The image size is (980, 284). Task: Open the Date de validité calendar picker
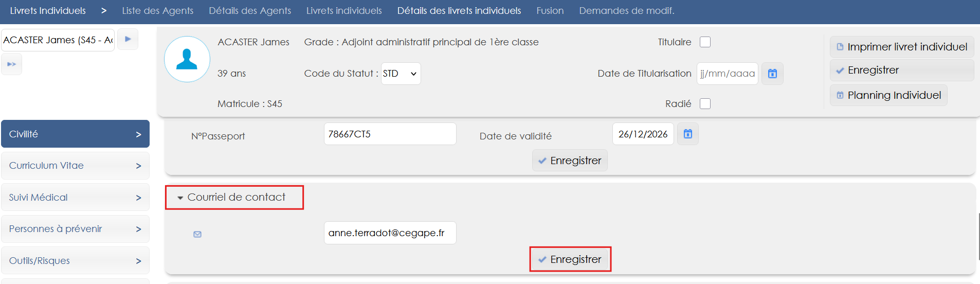click(687, 134)
